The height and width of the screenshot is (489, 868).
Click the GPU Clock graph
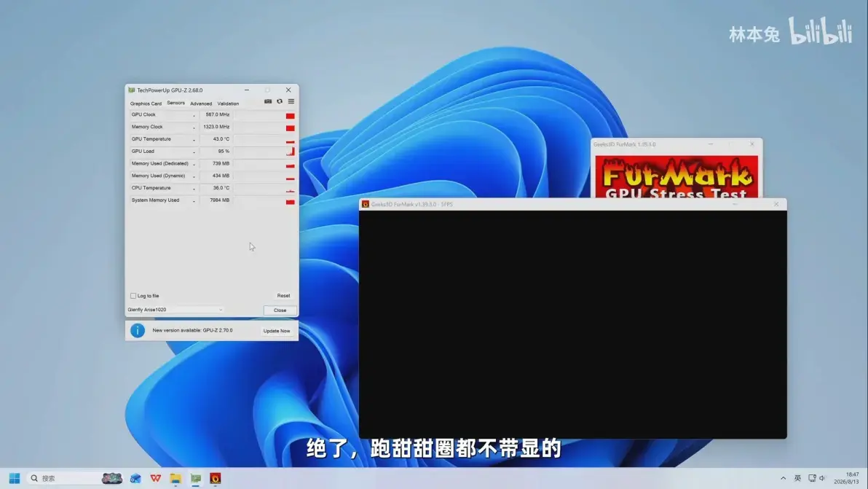pyautogui.click(x=264, y=114)
